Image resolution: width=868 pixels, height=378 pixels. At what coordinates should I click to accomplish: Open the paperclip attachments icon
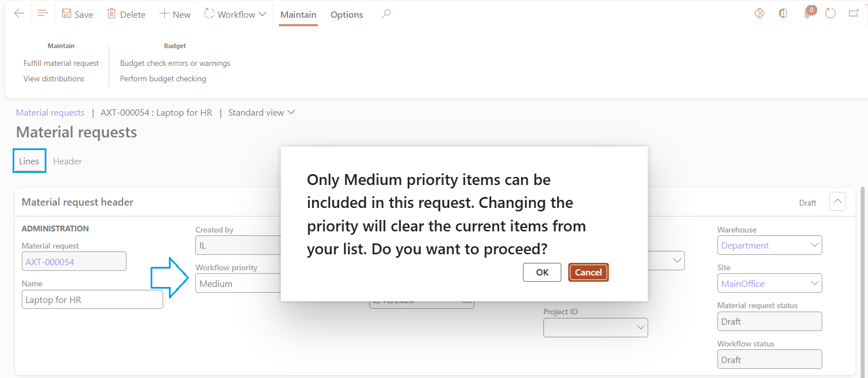tap(808, 14)
